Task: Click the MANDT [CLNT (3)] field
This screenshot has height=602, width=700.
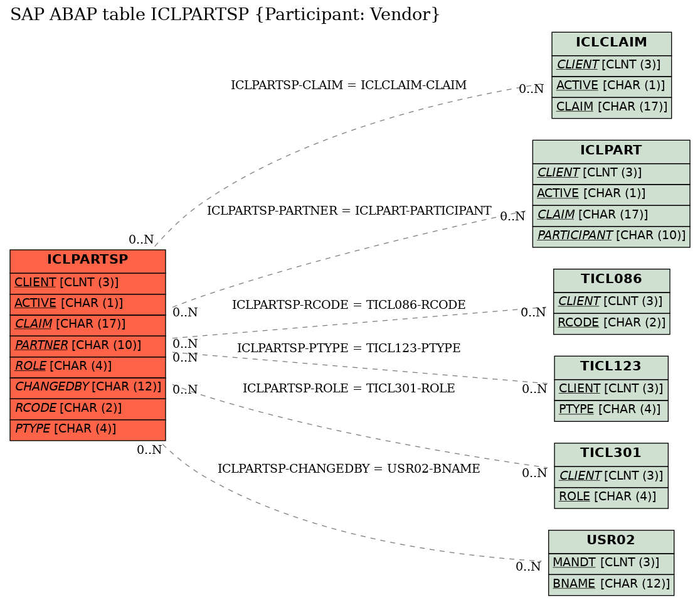Action: click(611, 564)
